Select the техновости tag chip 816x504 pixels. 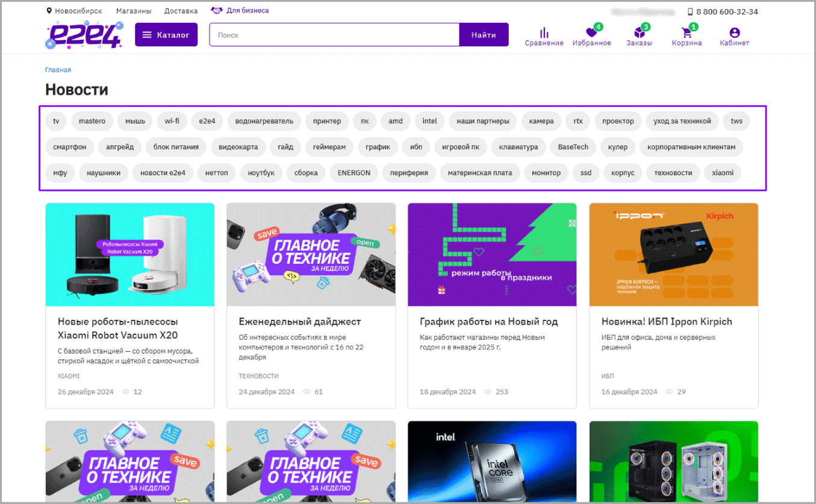tap(673, 173)
